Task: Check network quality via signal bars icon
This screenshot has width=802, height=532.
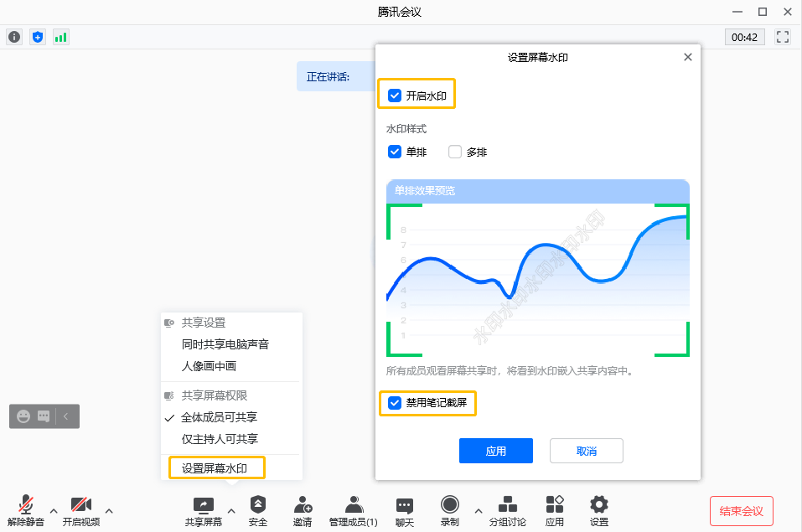Action: click(60, 37)
